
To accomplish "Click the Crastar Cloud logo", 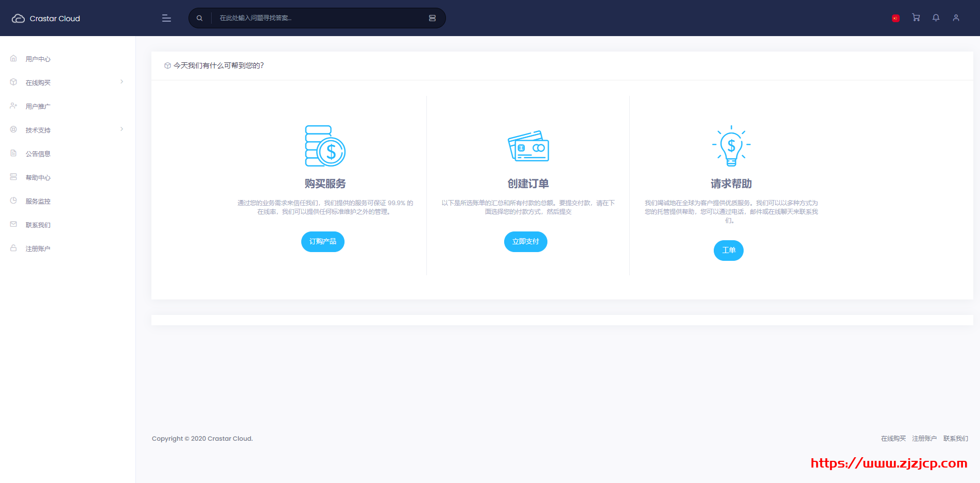I will [46, 18].
